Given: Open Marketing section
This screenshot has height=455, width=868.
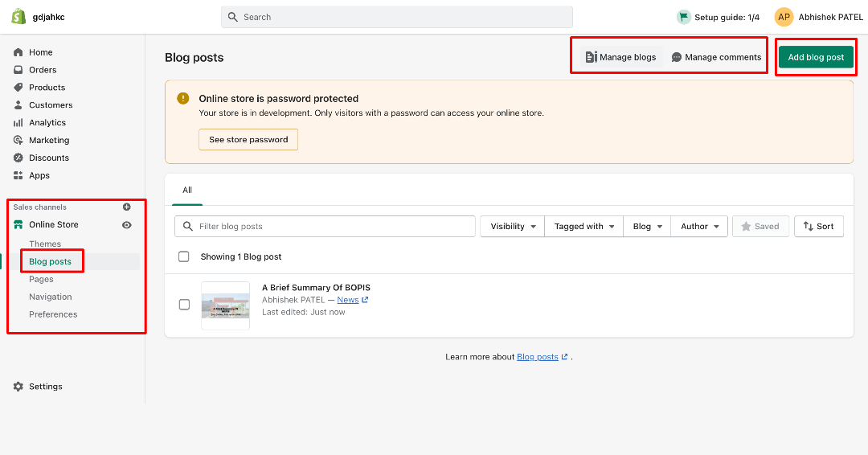Looking at the screenshot, I should [x=49, y=140].
